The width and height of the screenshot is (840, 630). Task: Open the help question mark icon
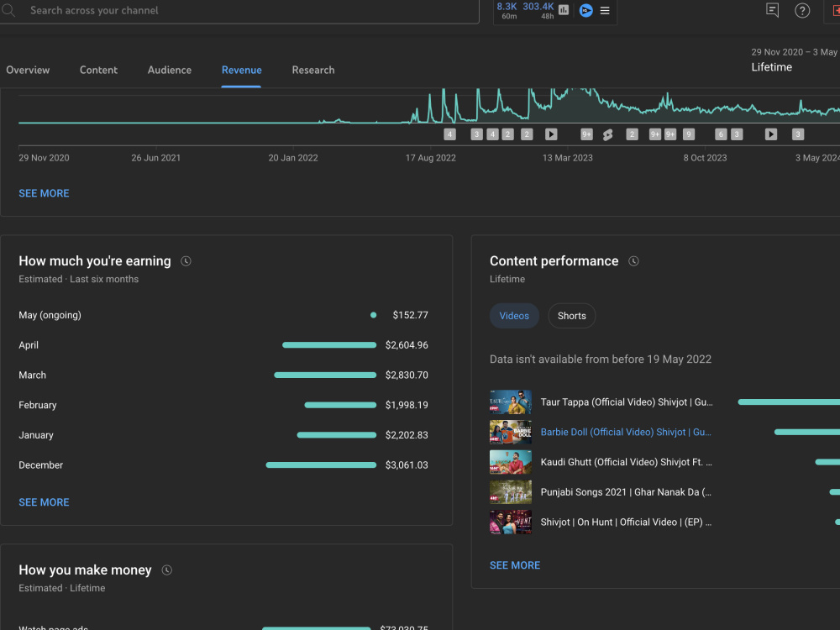point(802,10)
